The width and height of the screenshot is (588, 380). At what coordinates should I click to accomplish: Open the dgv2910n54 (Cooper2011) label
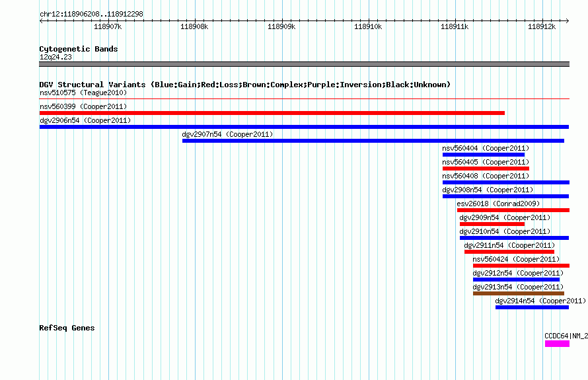click(x=505, y=231)
